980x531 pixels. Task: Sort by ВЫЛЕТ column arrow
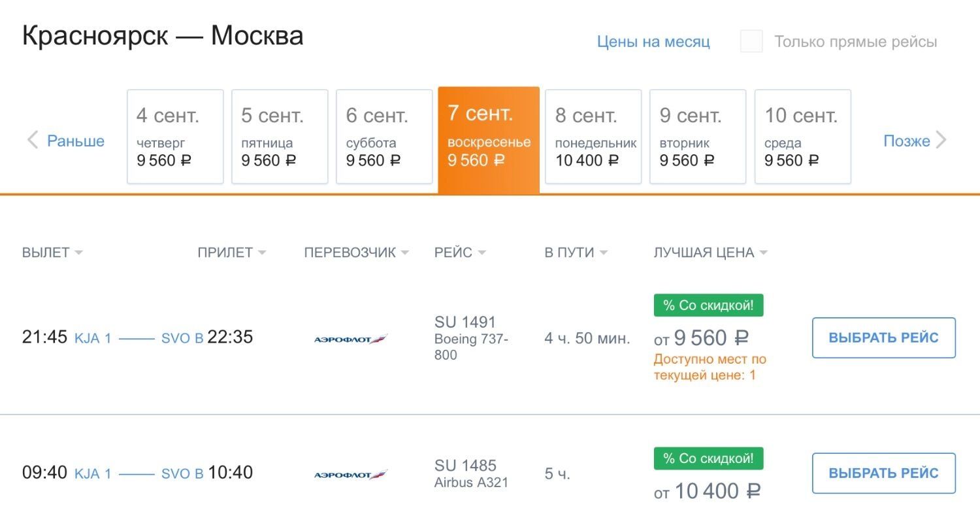coord(78,253)
